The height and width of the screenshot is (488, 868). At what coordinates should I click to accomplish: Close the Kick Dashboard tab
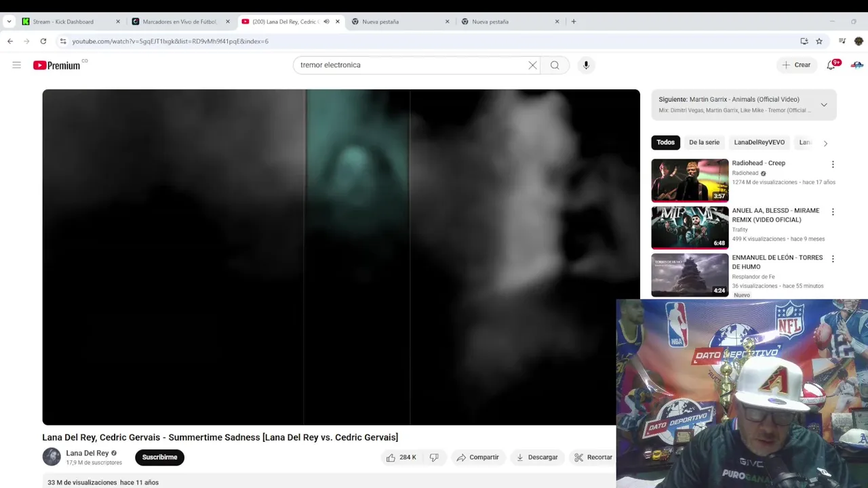pyautogui.click(x=118, y=22)
